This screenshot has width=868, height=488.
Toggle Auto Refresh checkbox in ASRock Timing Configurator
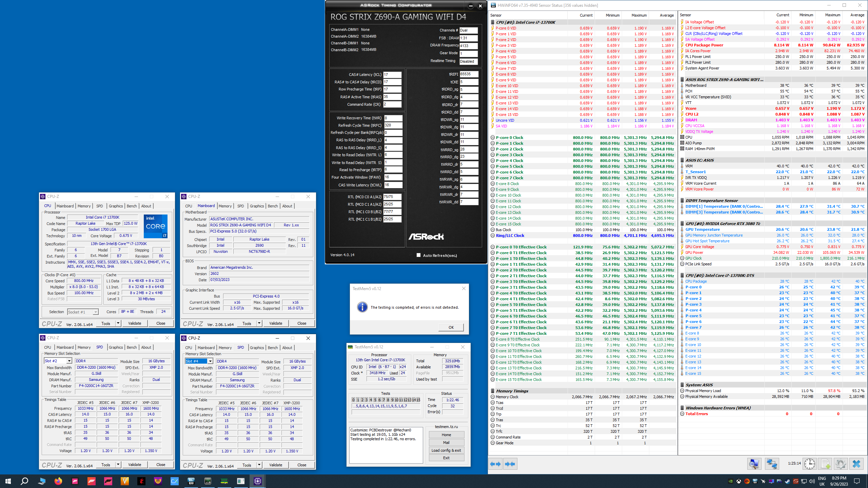pyautogui.click(x=418, y=255)
